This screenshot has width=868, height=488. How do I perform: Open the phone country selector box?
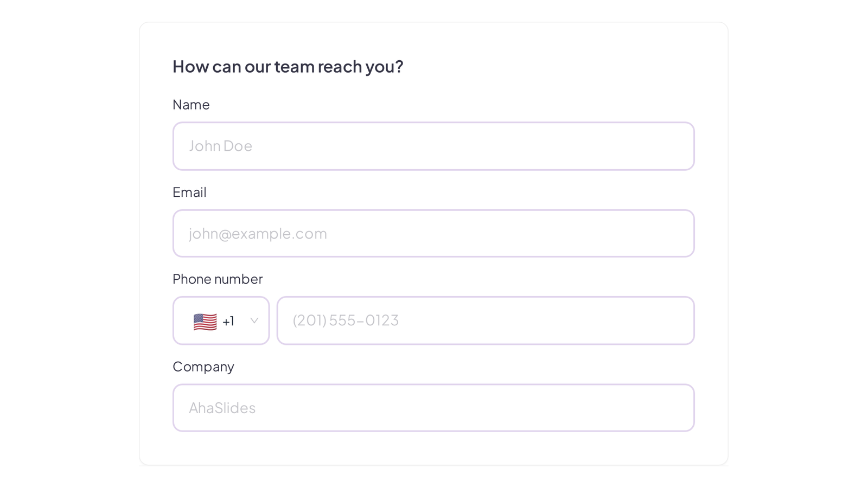click(x=221, y=320)
